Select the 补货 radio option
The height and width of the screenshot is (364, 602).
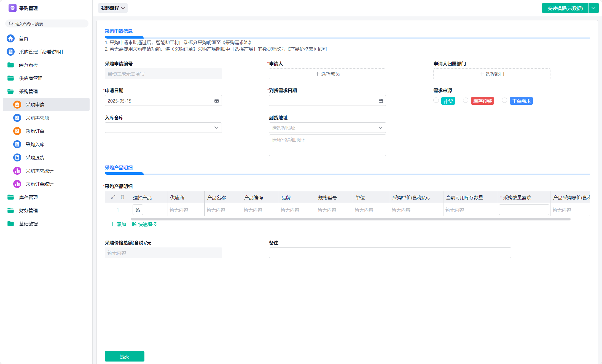(x=436, y=100)
